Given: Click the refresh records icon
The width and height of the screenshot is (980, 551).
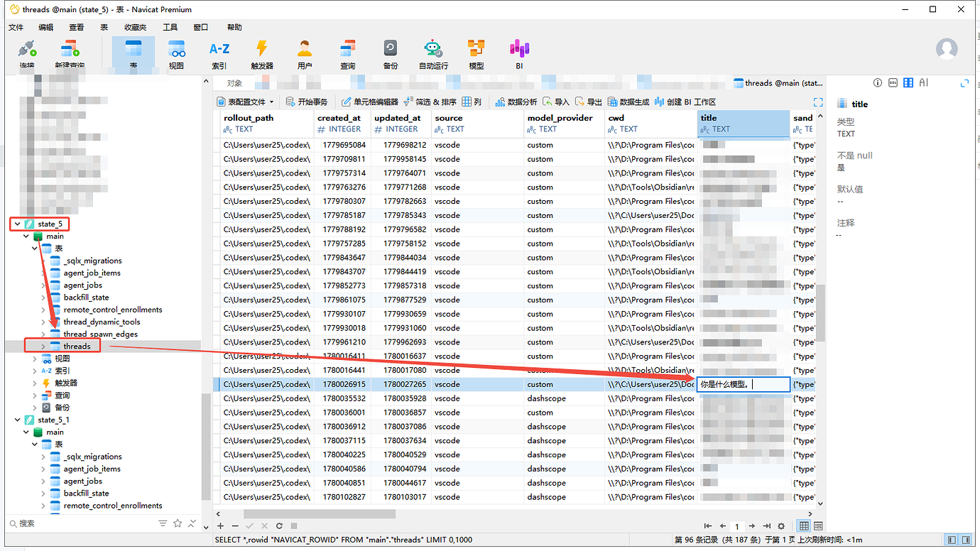Looking at the screenshot, I should click(279, 526).
